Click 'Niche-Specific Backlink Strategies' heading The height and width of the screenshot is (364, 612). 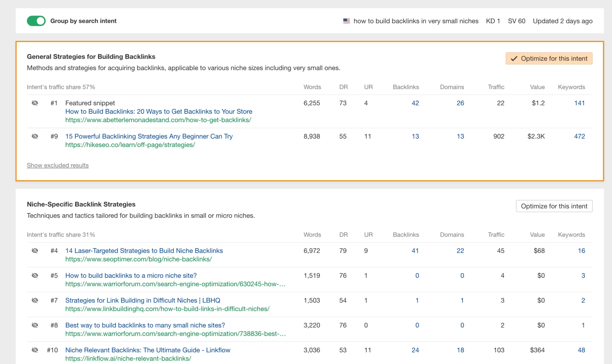(x=81, y=204)
